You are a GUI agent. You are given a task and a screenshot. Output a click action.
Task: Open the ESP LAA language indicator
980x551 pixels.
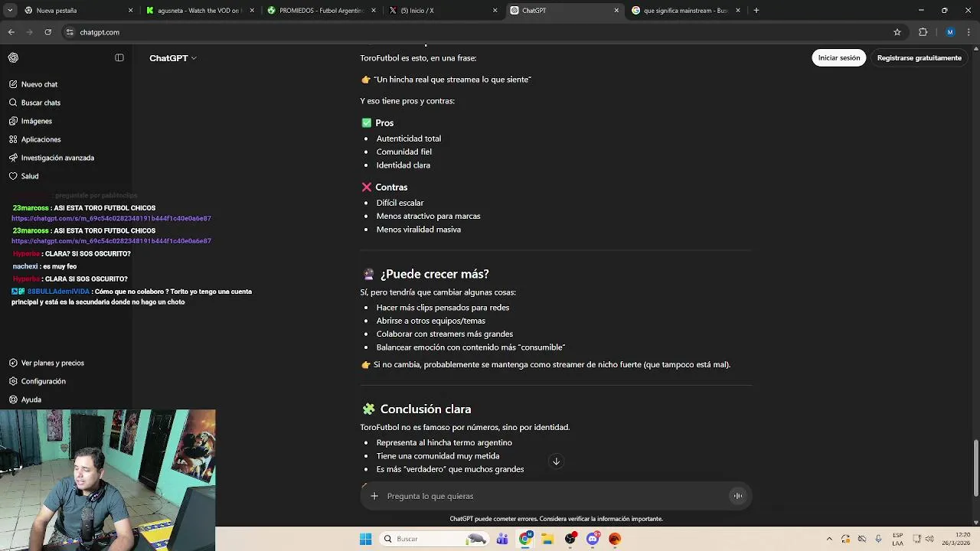(897, 539)
